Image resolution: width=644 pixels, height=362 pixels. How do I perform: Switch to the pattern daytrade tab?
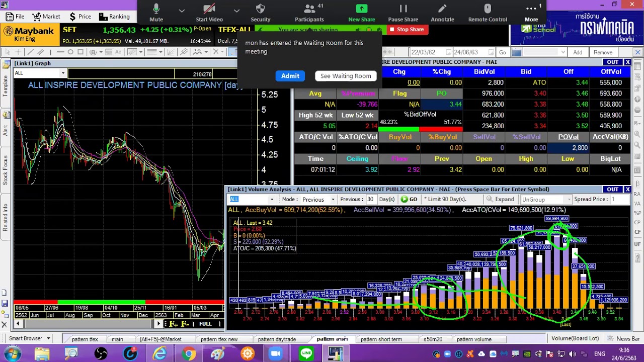coord(277,339)
